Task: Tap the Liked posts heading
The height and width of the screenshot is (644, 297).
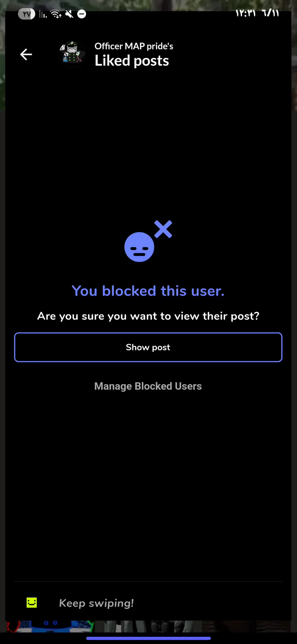Action: (x=132, y=61)
